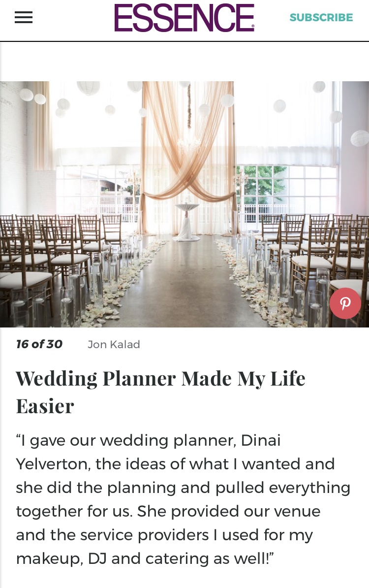The height and width of the screenshot is (588, 369).
Task: Open the hamburger navigation menu
Action: coord(23,17)
